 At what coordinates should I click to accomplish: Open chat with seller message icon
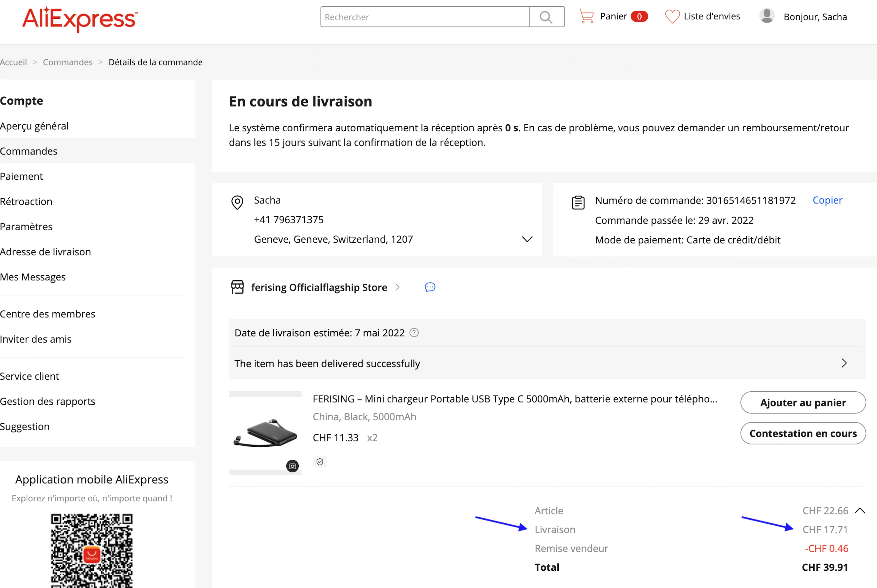pyautogui.click(x=430, y=287)
